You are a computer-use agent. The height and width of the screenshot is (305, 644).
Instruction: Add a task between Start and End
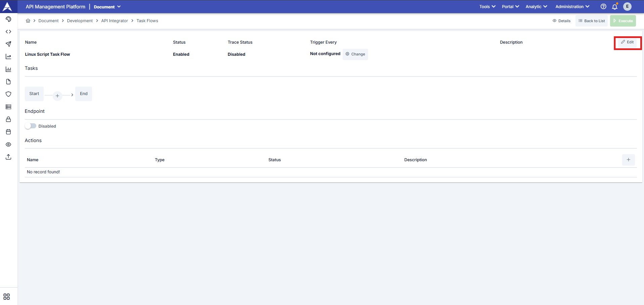(x=57, y=96)
